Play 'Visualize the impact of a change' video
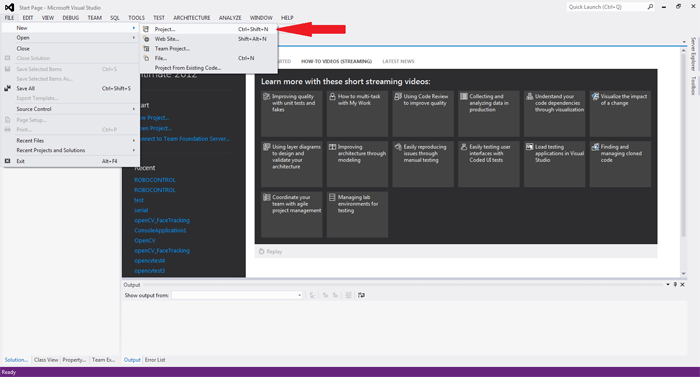The height and width of the screenshot is (377, 700). [x=620, y=113]
